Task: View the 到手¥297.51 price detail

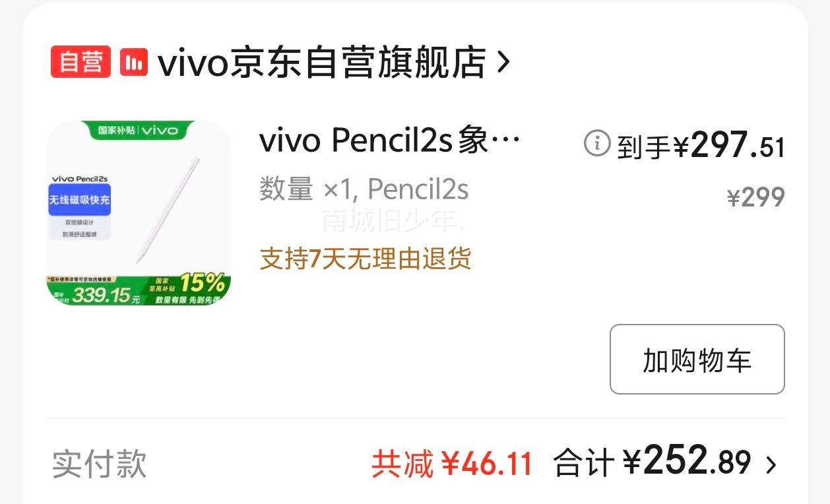Action: [x=701, y=145]
